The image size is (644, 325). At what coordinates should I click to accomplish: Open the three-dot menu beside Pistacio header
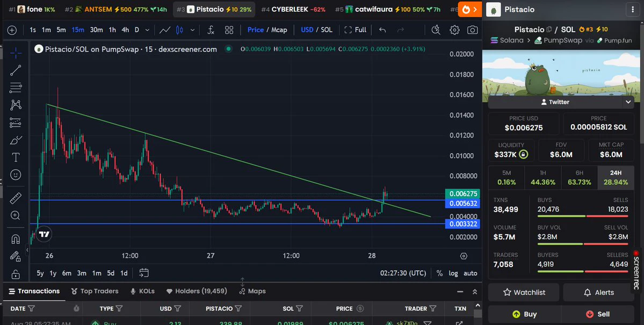(x=633, y=10)
